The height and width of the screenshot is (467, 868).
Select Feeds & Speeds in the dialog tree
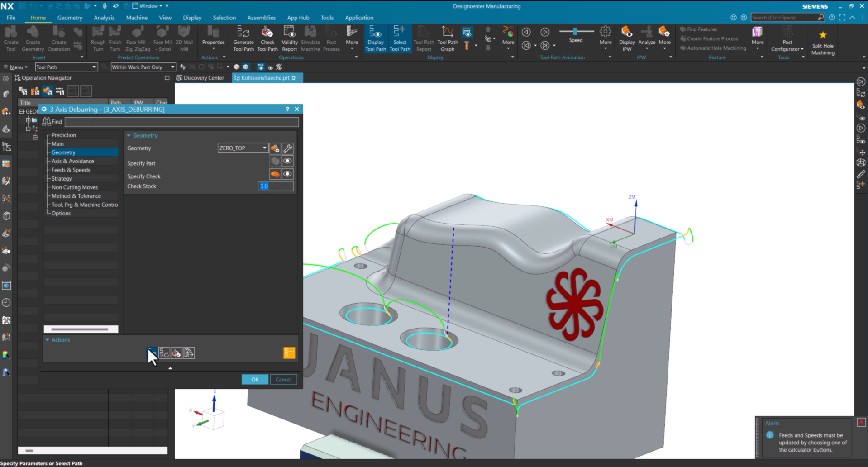pyautogui.click(x=71, y=170)
